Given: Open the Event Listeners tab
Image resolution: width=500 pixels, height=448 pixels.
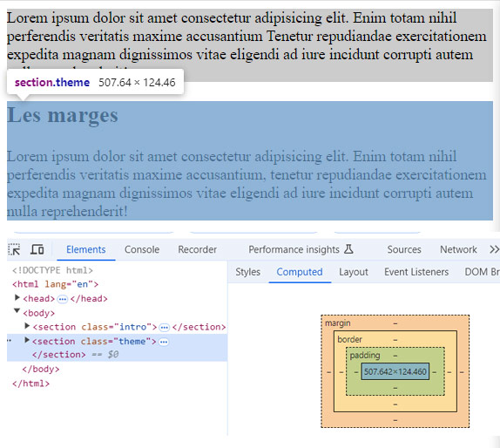Looking at the screenshot, I should (x=416, y=272).
